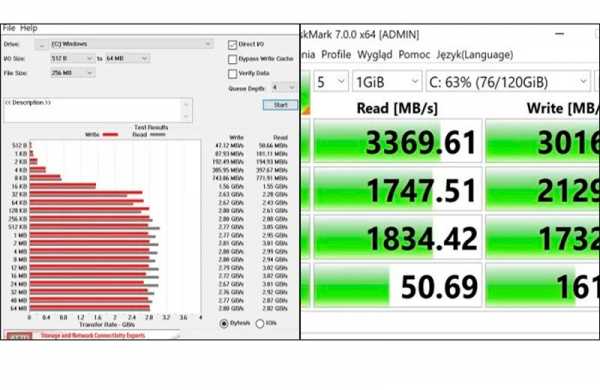The width and height of the screenshot is (600, 390).
Task: Click the write result starting with 3016
Action: point(543,141)
